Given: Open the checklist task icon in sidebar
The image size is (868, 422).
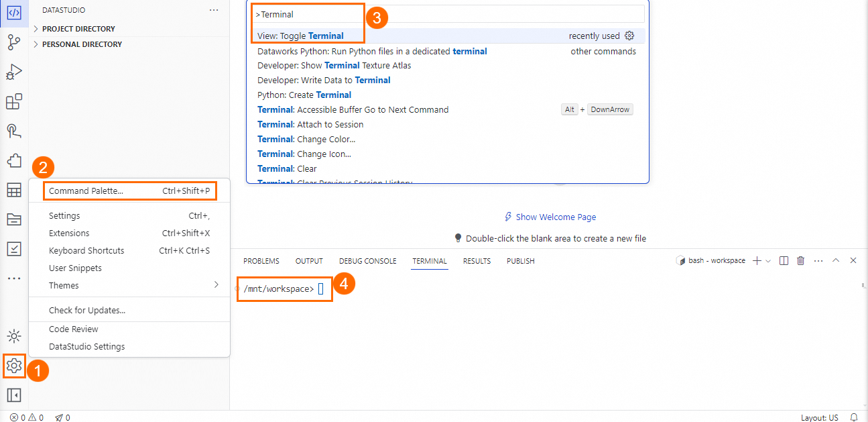Looking at the screenshot, I should (13, 249).
